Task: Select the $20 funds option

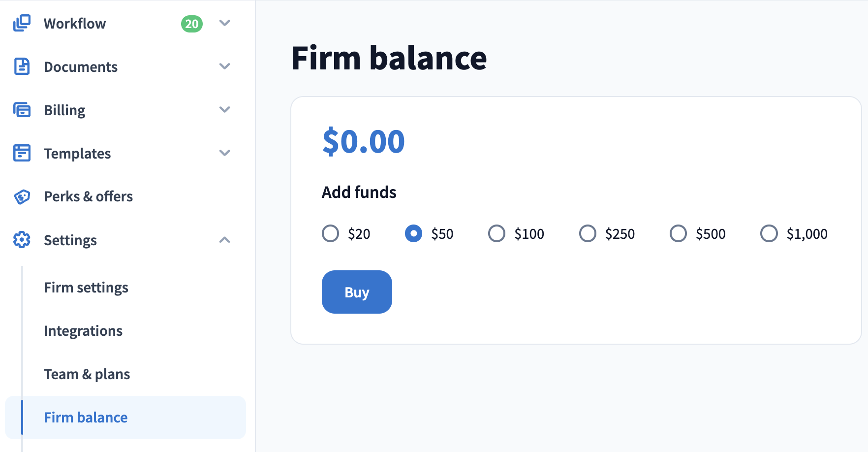Action: 331,233
